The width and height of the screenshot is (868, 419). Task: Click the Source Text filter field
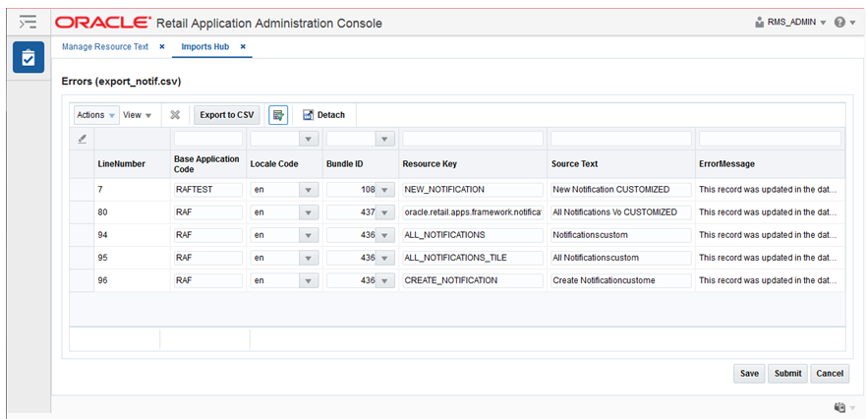pos(621,139)
